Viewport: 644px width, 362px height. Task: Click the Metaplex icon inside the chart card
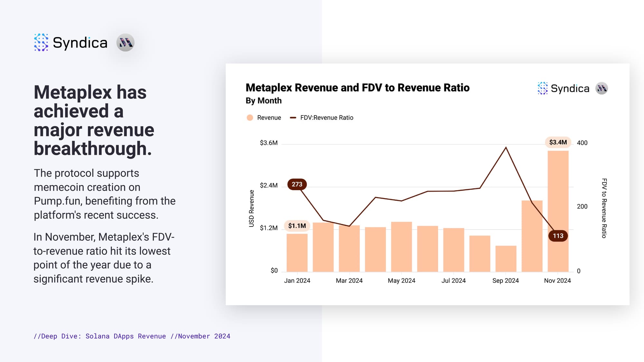click(601, 88)
